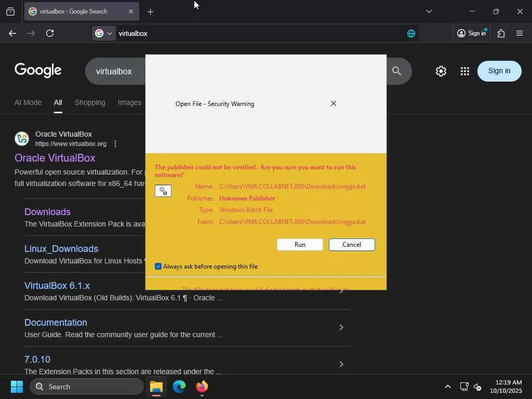532x399 pixels.
Task: Open the Firefox application menu
Action: click(x=520, y=33)
